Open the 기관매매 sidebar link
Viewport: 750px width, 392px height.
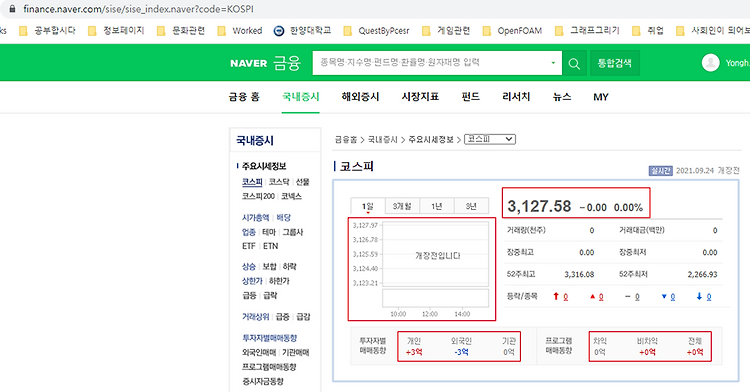pyautogui.click(x=296, y=353)
